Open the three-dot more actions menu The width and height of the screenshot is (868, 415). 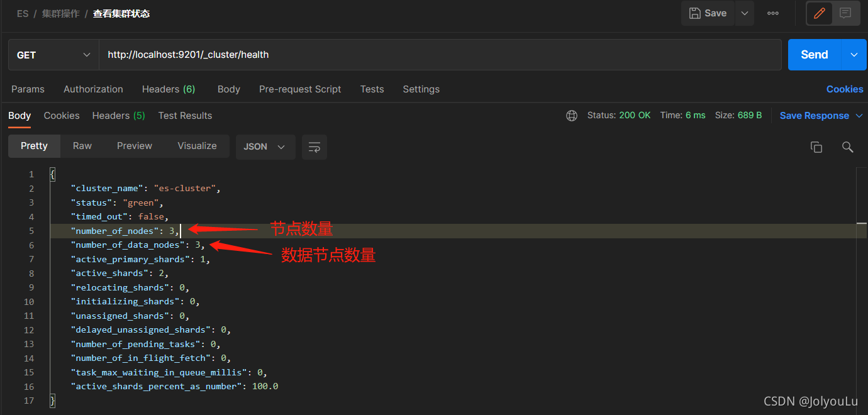coord(773,13)
